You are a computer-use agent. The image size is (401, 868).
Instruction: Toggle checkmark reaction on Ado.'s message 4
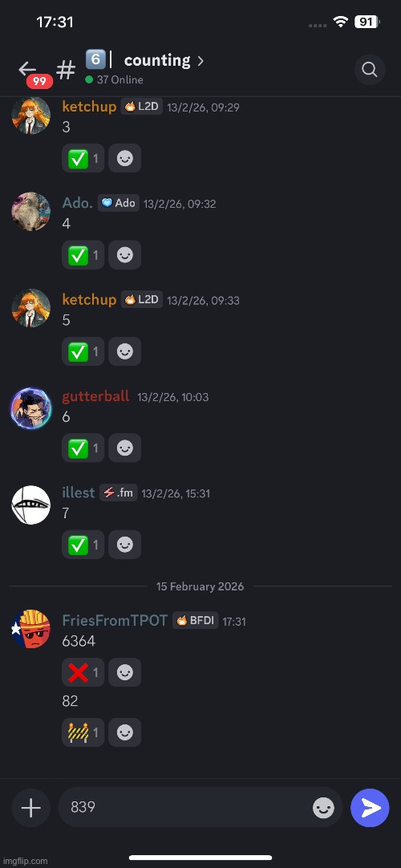tap(83, 255)
